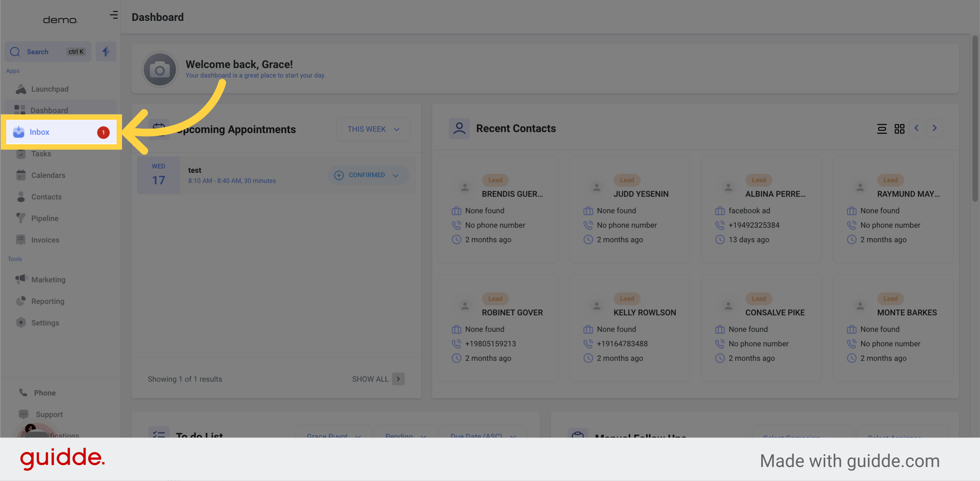Advance Recent Contacts with the right arrow
The image size is (980, 481).
(934, 128)
